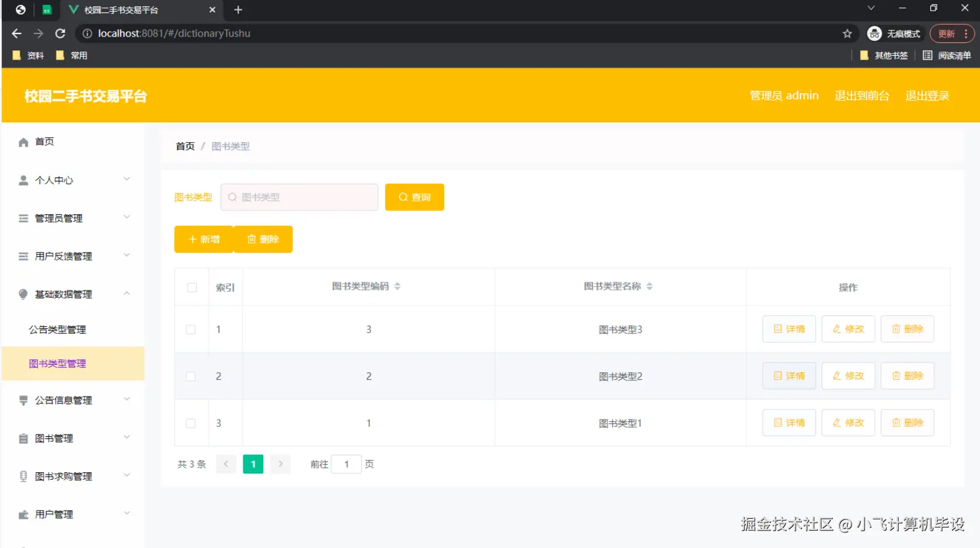
Task: Click the icon beside 用户管理
Action: click(x=24, y=514)
